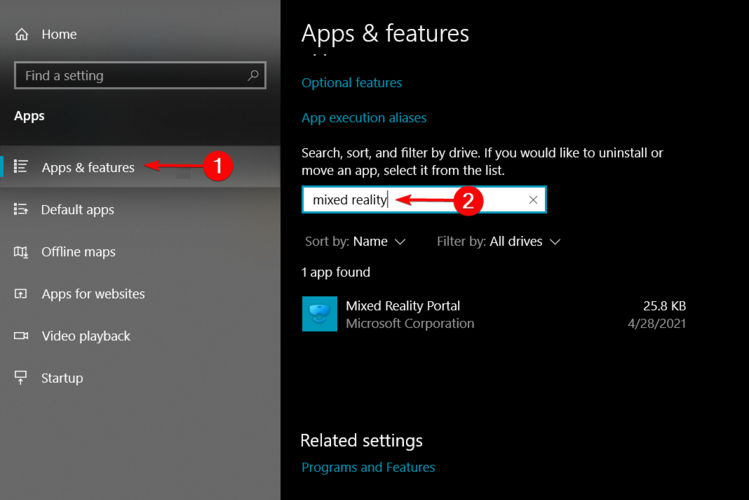Click the Video playback camera icon
Screen dimensions: 749x500
(21, 336)
